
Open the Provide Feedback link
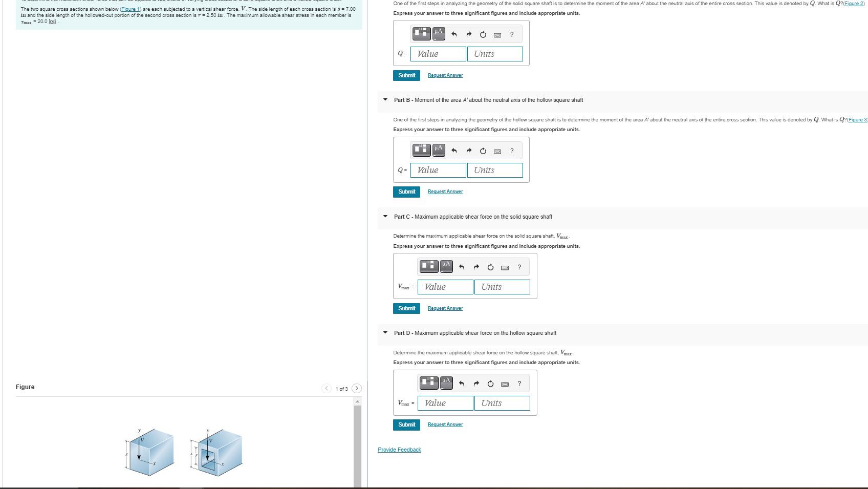[x=399, y=450]
